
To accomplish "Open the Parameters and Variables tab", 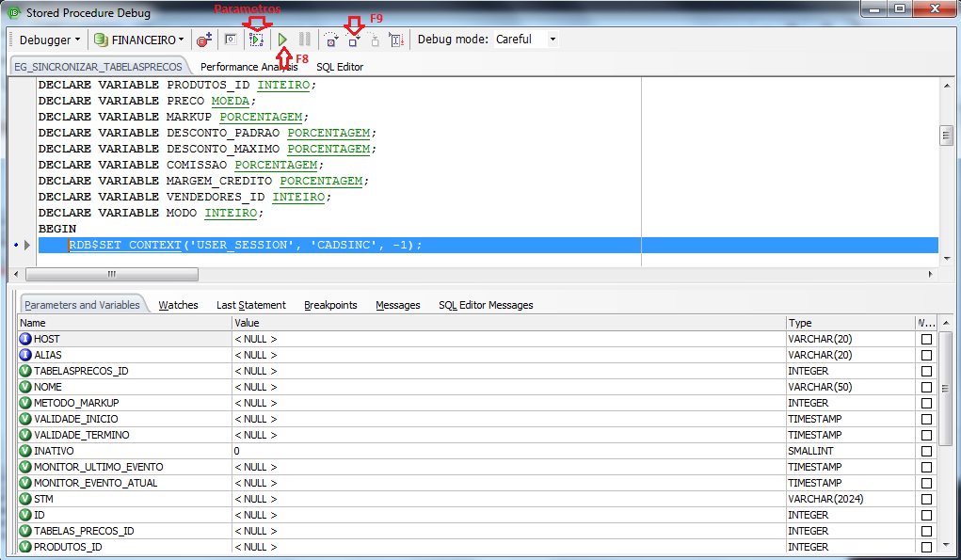I will tap(82, 305).
